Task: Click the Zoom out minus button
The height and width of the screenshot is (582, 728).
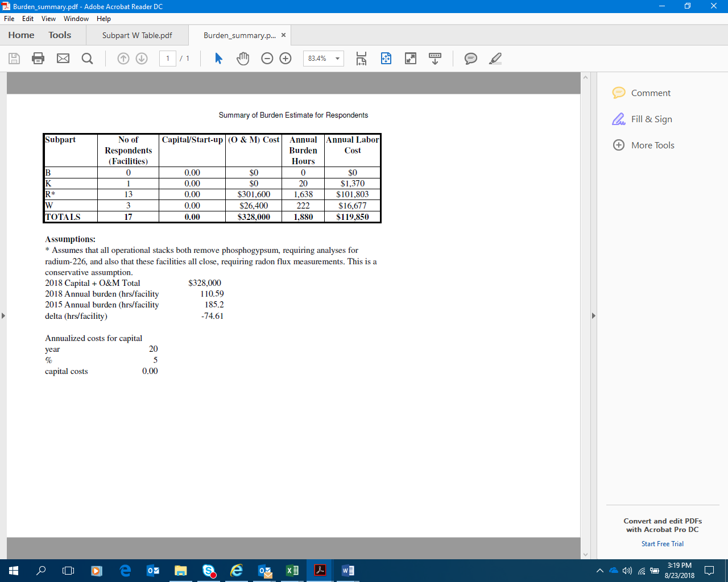Action: pos(267,58)
